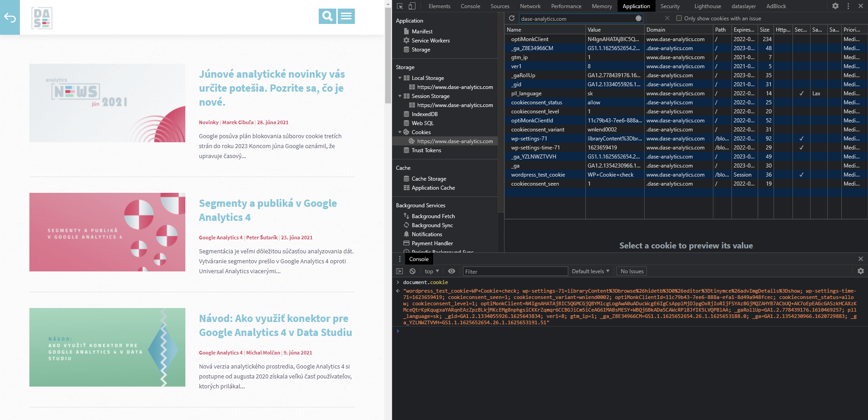Select Local Storage https://www.dase-analytics.com entry
868x420 pixels.
coord(455,87)
